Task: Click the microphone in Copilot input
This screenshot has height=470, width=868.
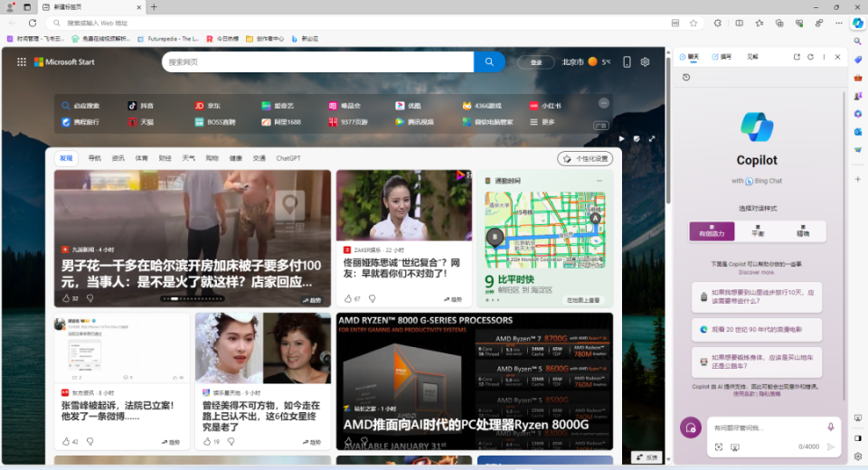Action: (831, 427)
